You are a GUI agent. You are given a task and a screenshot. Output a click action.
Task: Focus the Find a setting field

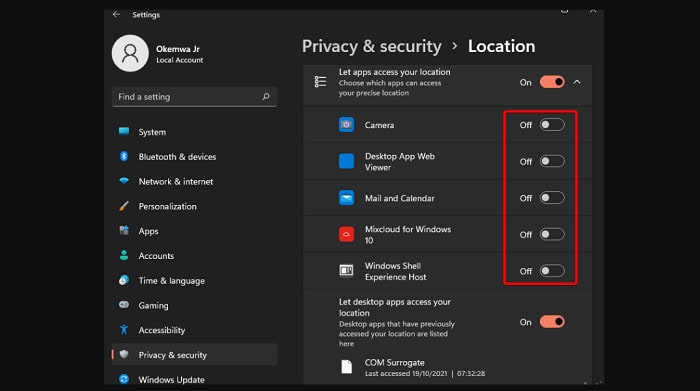194,97
